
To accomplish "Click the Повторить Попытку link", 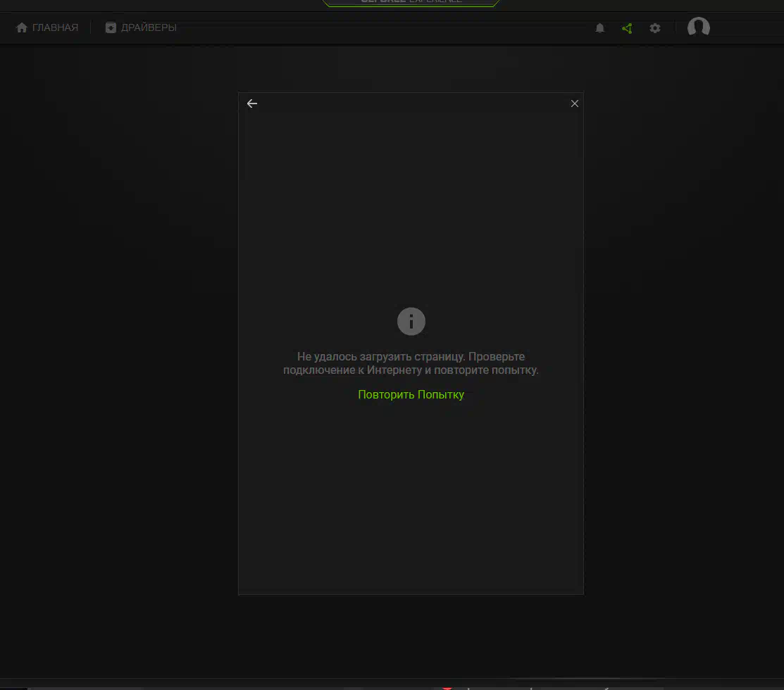I will pos(411,395).
